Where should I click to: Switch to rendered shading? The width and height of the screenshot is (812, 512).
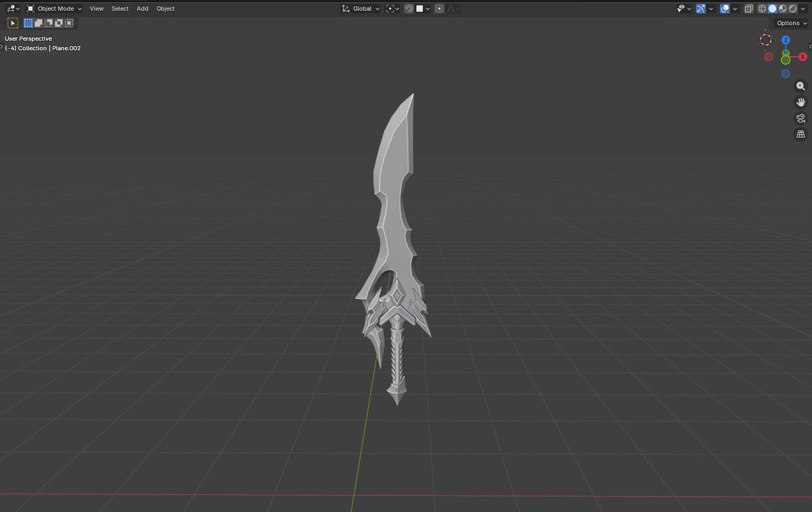pos(793,9)
